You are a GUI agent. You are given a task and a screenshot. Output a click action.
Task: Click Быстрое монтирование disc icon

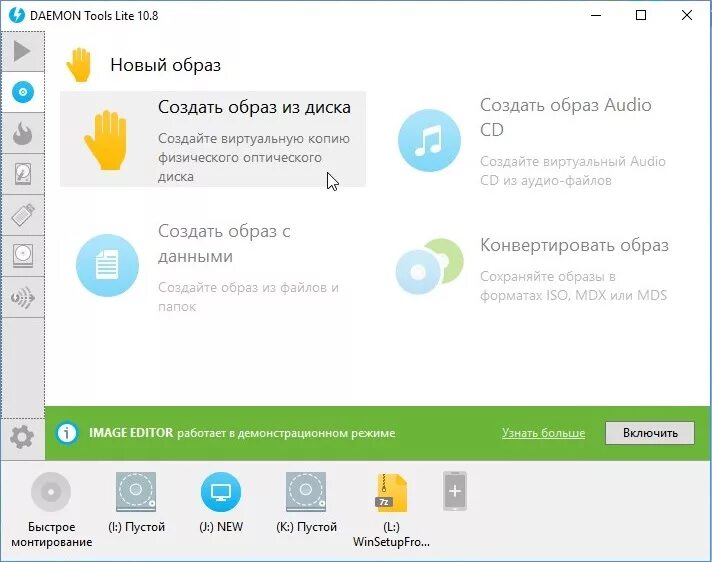pyautogui.click(x=51, y=492)
